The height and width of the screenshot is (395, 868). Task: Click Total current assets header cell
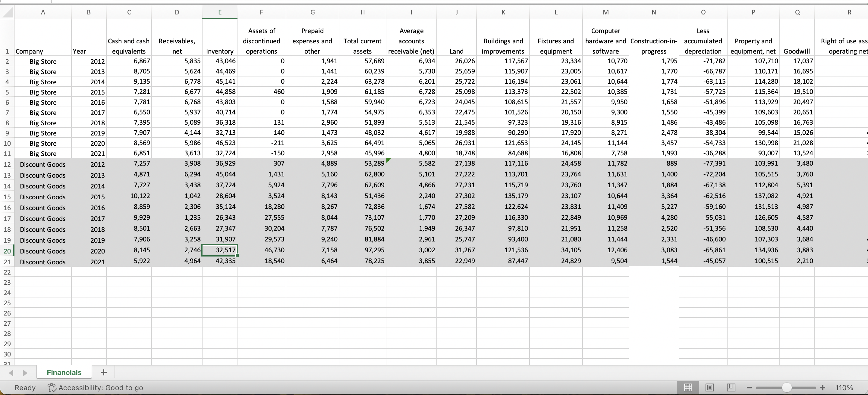coord(363,38)
